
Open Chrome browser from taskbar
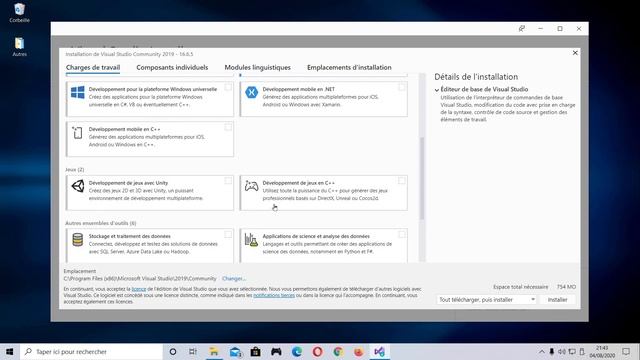click(338, 351)
